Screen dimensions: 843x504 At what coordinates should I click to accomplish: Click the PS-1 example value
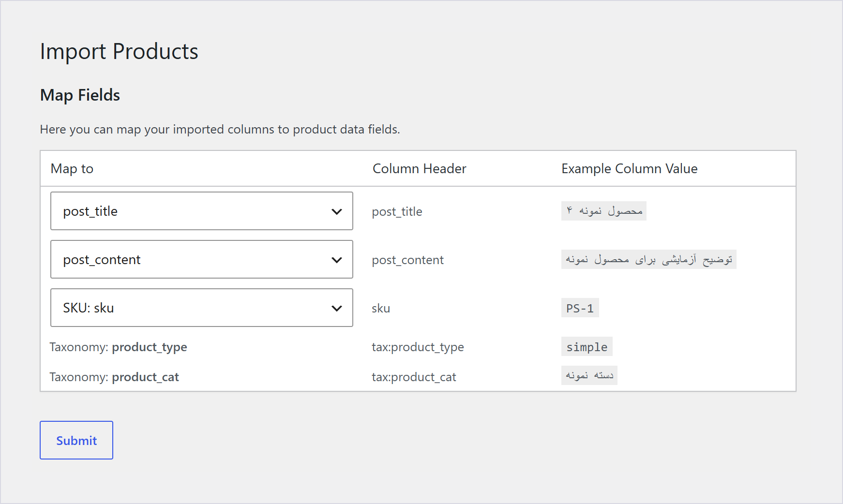[x=580, y=308]
